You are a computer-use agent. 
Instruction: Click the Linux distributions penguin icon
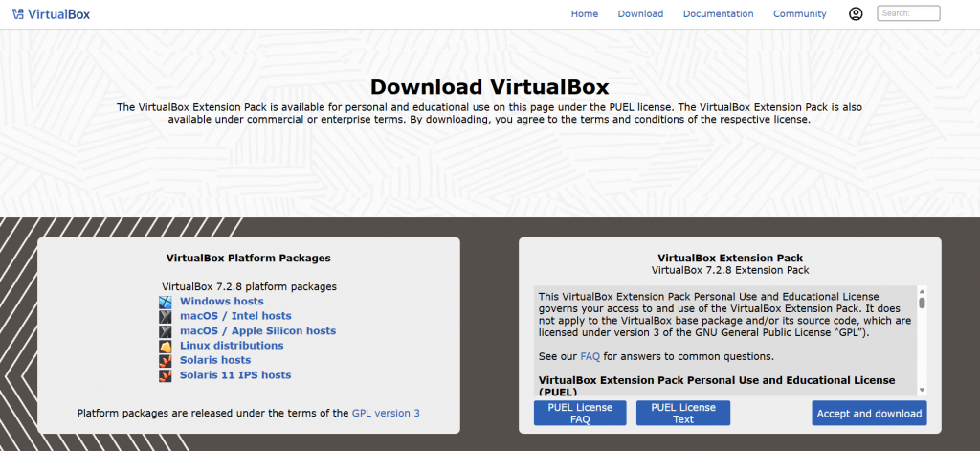click(x=165, y=346)
